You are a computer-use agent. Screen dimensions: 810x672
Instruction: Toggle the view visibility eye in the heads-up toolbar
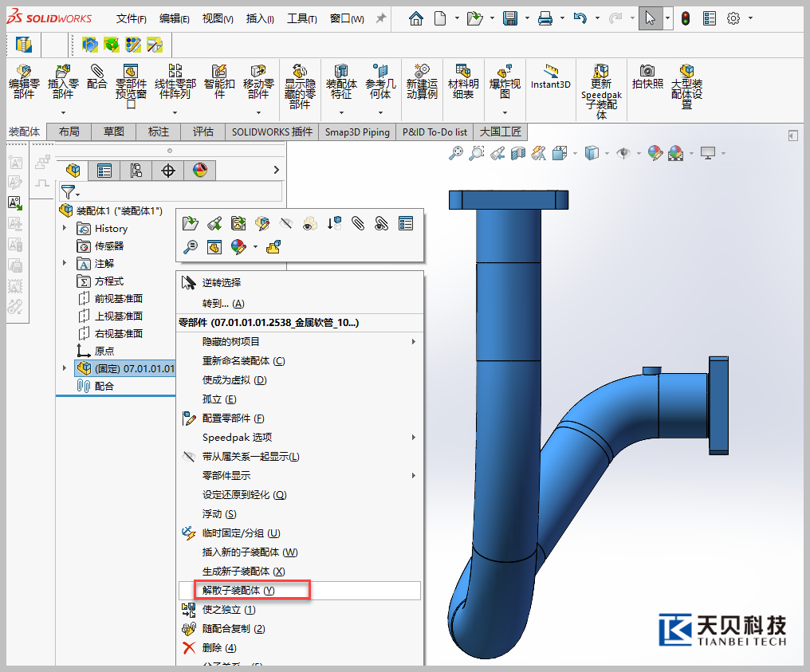623,153
